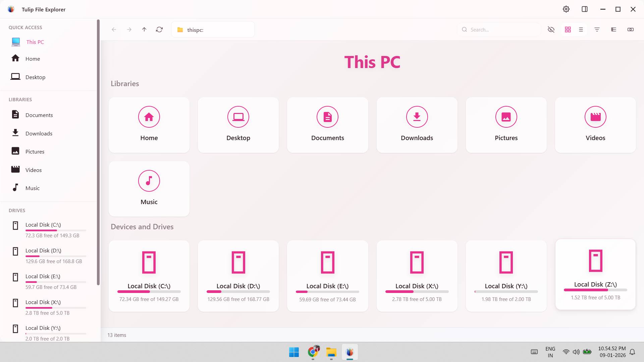Open settings via the gear icon
Viewport: 644px width, 362px height.
click(566, 9)
